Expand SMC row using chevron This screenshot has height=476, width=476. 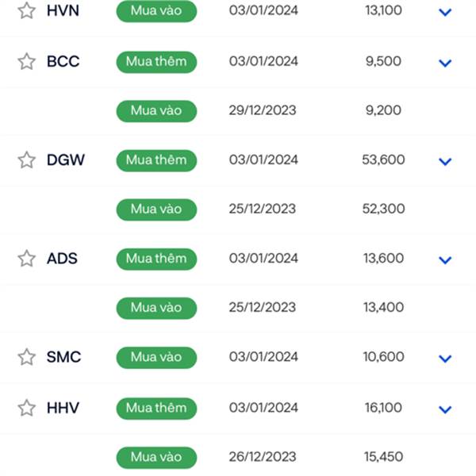[x=445, y=359]
